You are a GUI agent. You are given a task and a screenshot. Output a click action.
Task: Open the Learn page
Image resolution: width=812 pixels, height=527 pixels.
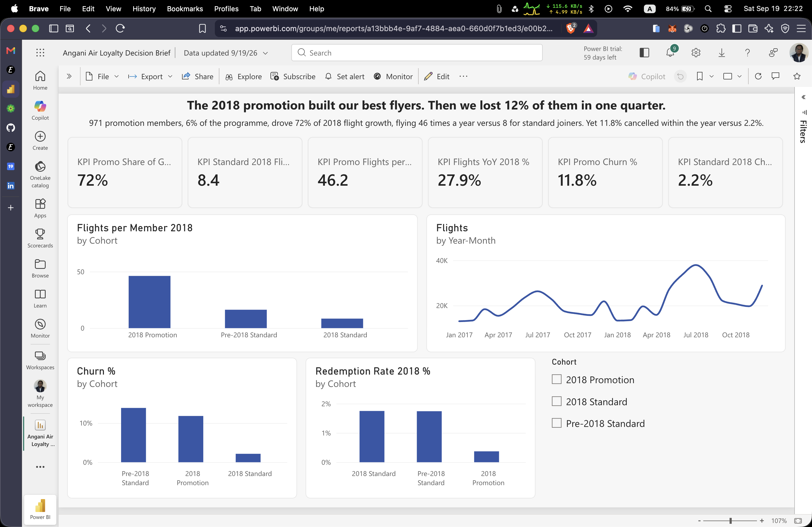(40, 298)
